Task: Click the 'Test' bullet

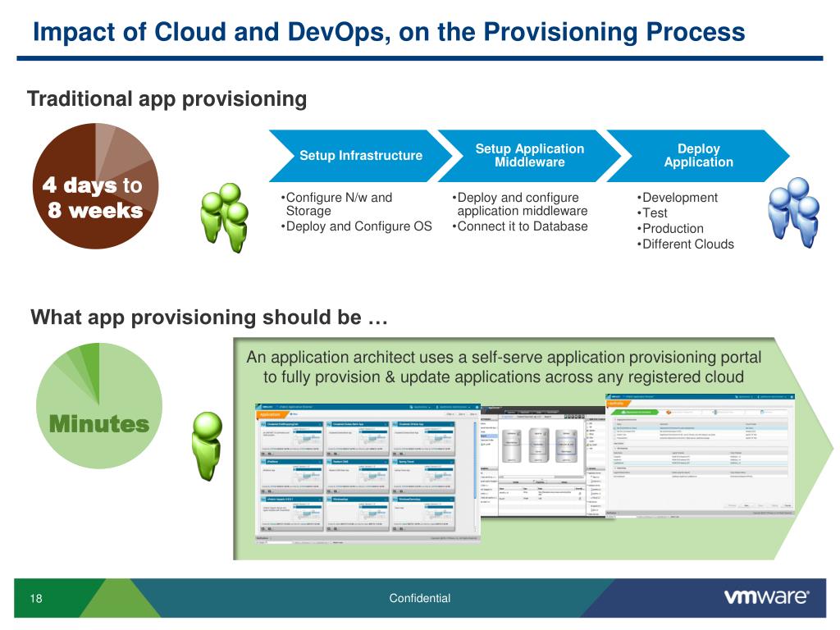Action: (x=652, y=213)
